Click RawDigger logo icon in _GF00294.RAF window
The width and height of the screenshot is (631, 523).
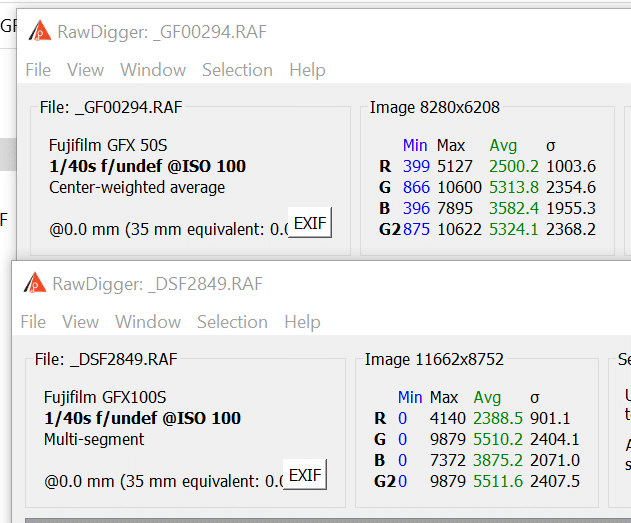click(40, 31)
